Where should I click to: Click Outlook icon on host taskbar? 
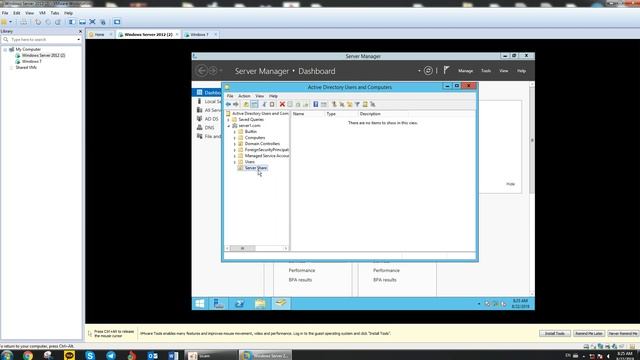click(x=152, y=356)
